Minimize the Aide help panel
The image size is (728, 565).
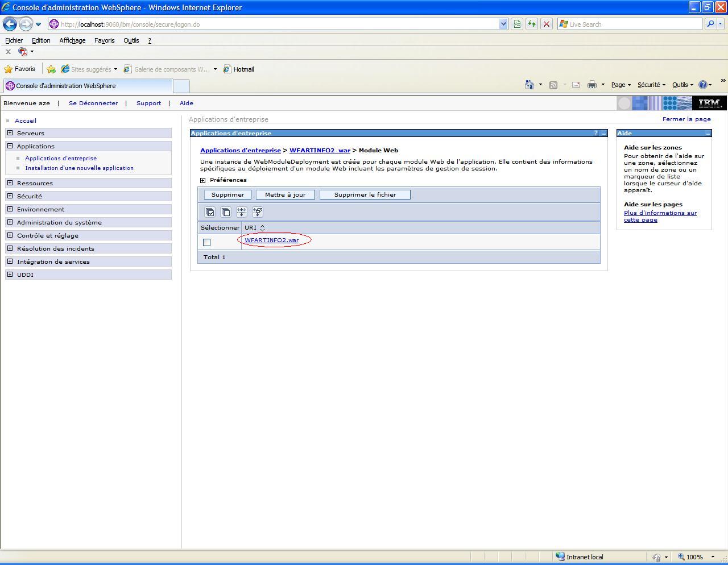[x=708, y=134]
